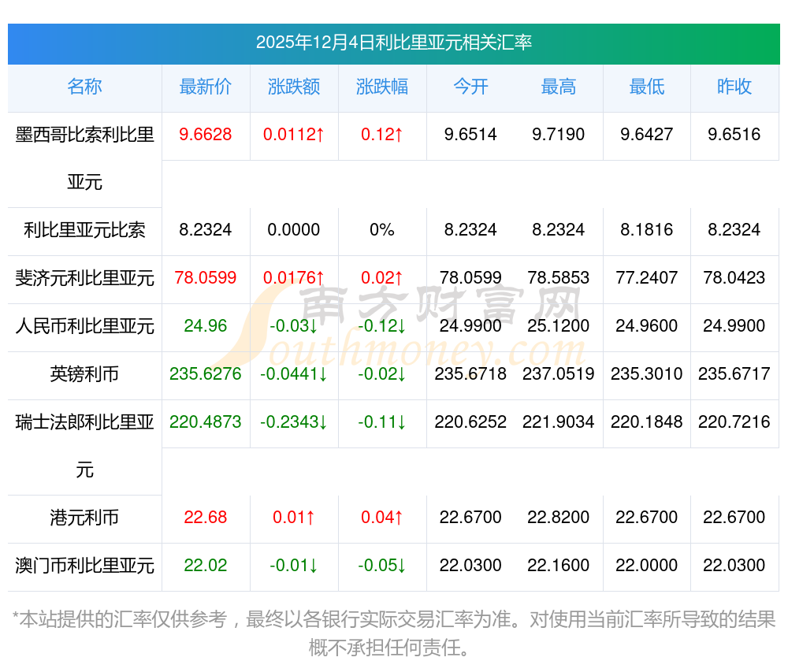Image resolution: width=788 pixels, height=672 pixels.
Task: Select the 涨跌幅 column header
Action: click(382, 87)
